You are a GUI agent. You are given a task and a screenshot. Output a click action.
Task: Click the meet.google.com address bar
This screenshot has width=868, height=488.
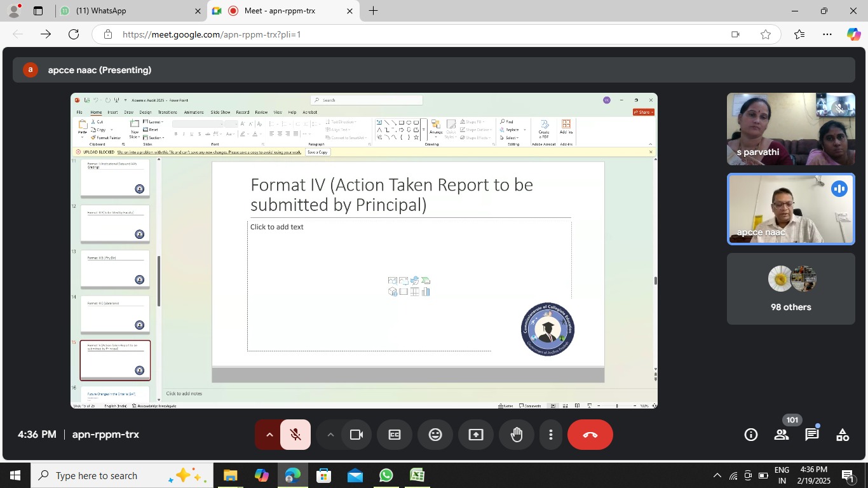click(x=407, y=34)
